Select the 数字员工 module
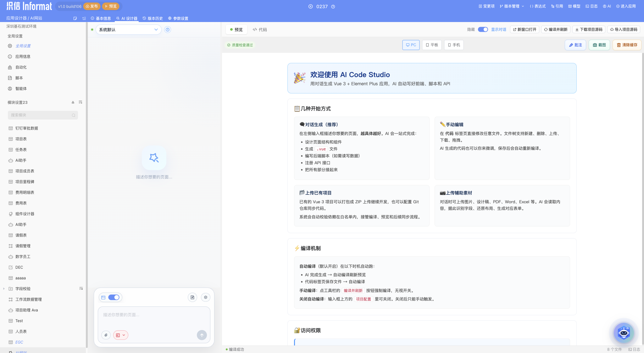 click(x=23, y=257)
